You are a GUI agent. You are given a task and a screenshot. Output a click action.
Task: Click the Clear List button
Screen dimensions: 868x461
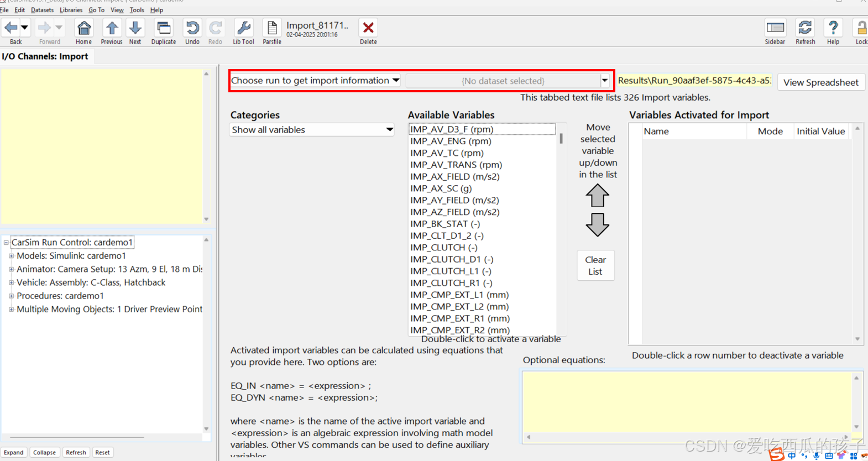coord(595,265)
